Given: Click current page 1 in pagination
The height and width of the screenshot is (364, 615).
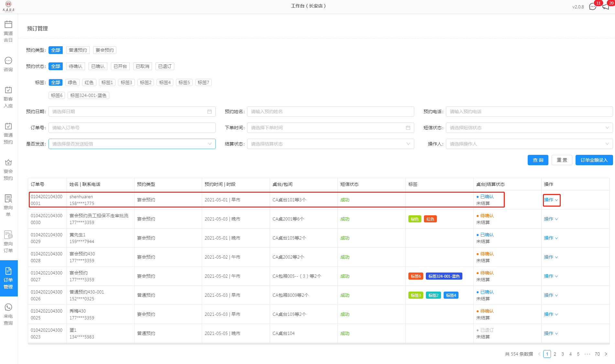Looking at the screenshot, I should click(x=547, y=354).
